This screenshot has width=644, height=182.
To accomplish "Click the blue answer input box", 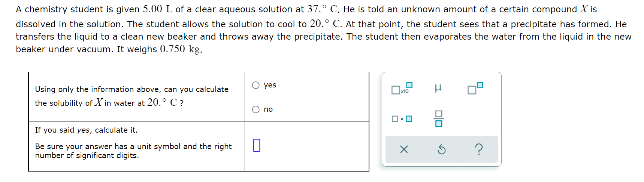I will (x=257, y=145).
